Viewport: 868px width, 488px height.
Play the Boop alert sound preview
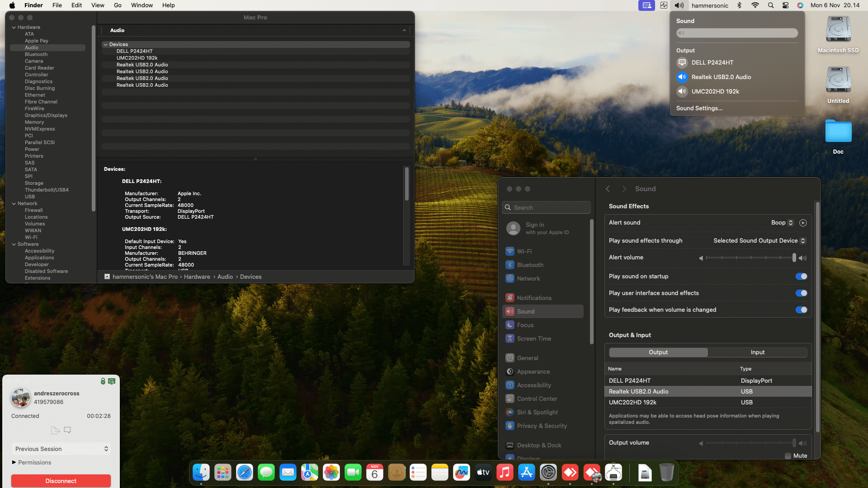pos(803,223)
